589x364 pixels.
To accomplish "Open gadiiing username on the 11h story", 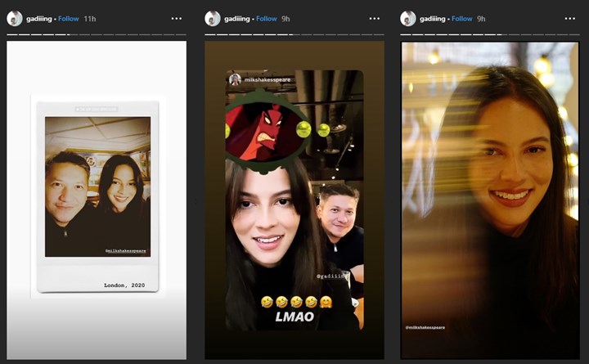I will (39, 18).
